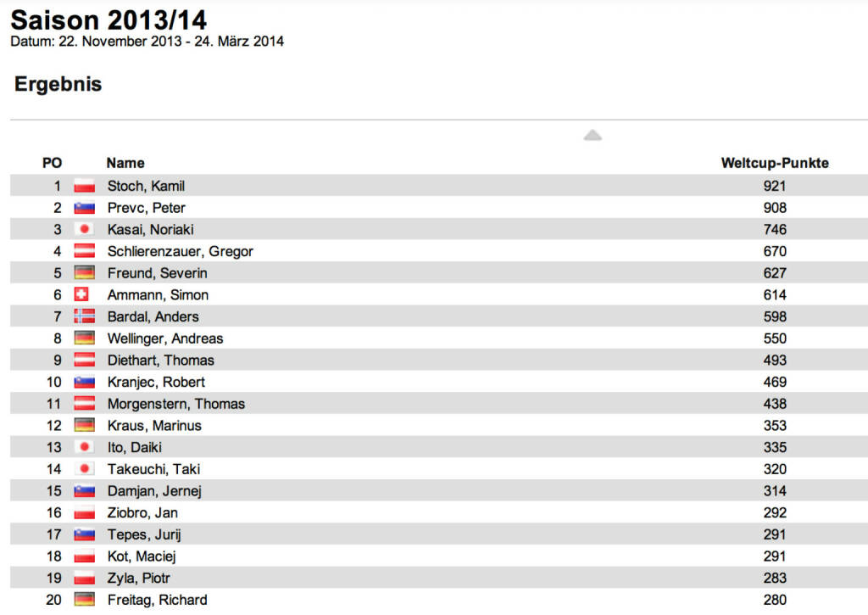
Task: Click the Kranjec, Robert name
Action: [156, 382]
